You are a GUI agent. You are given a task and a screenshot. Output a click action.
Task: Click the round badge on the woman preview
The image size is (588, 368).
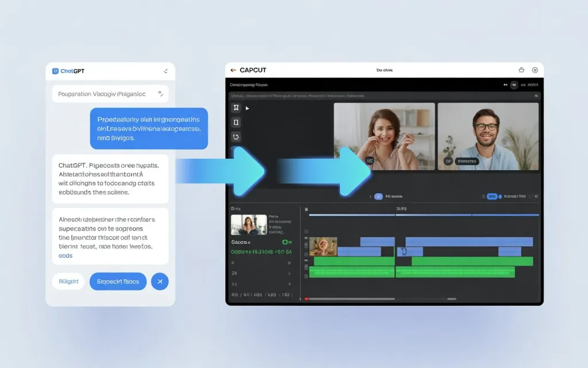coord(370,161)
